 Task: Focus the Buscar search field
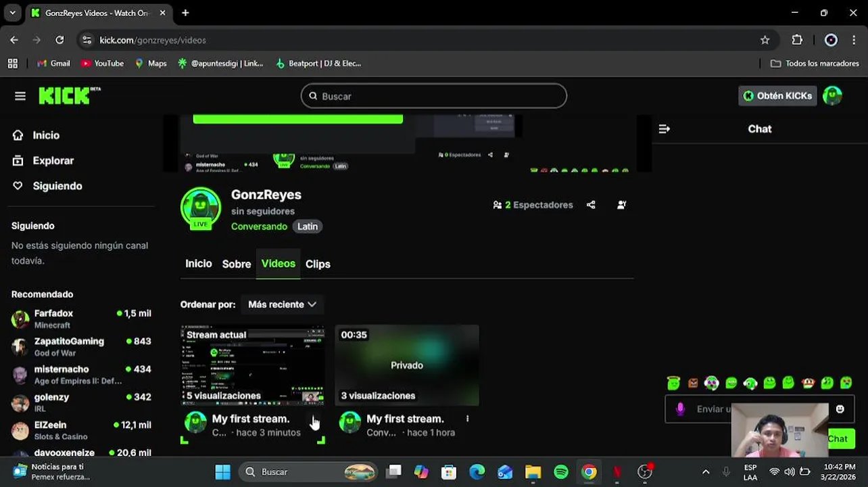pos(434,96)
